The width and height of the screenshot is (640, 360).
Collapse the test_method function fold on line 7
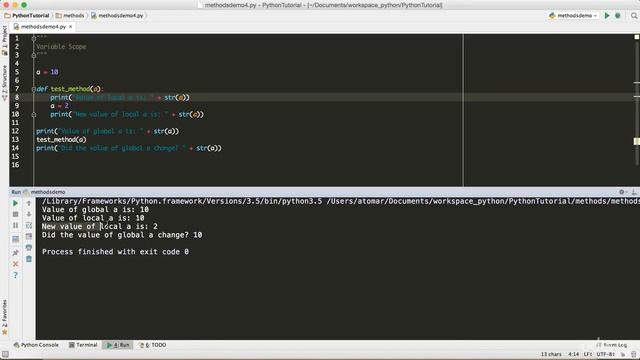tap(34, 89)
